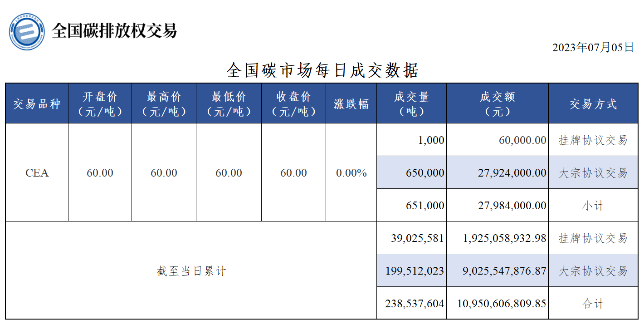
Task: Select the CEA product cell
Action: tap(37, 173)
